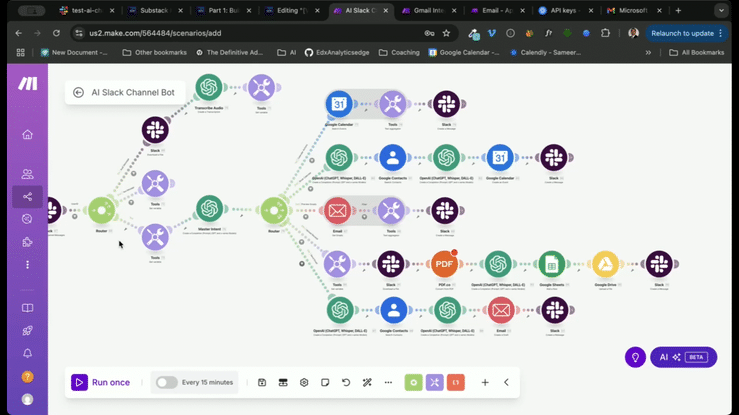Click the Master Intent OpenAI module
Image resolution: width=739 pixels, height=415 pixels.
209,209
